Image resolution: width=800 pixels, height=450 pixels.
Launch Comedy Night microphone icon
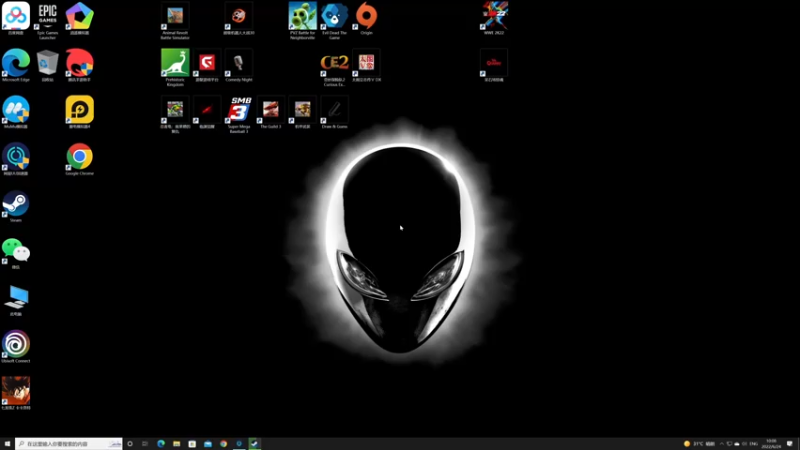click(x=239, y=65)
